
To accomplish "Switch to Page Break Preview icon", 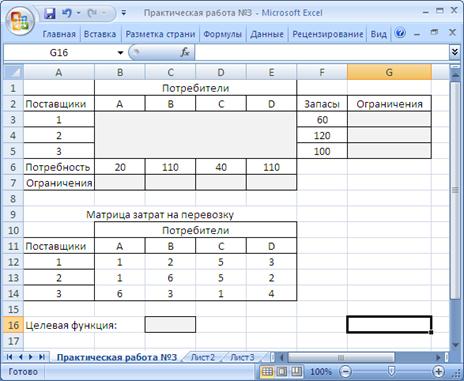I will pyautogui.click(x=296, y=371).
